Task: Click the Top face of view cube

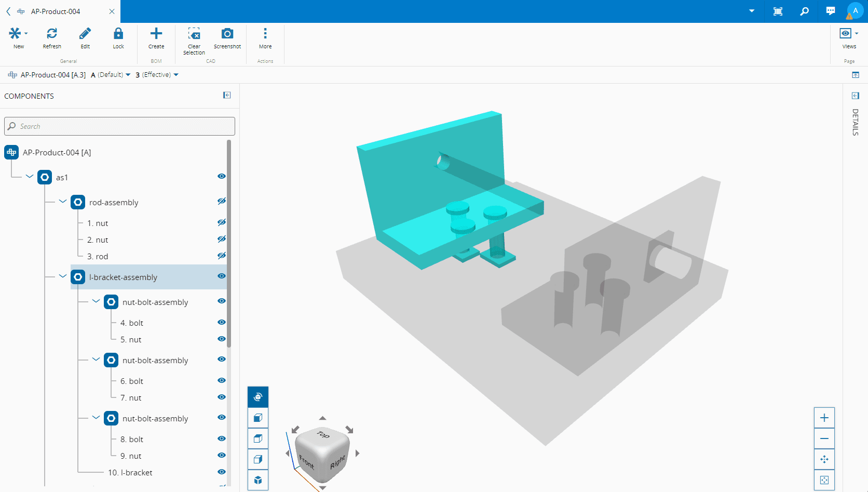Action: coord(323,434)
